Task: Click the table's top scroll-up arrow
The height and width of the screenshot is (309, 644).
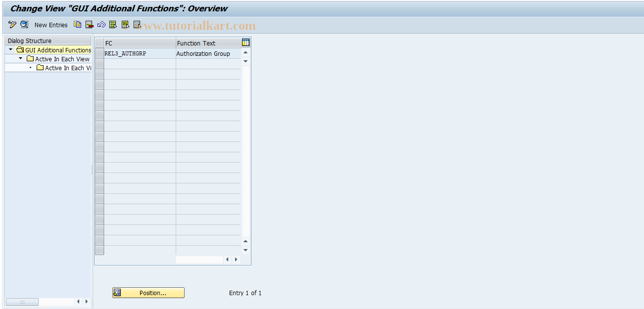Action: click(x=246, y=52)
